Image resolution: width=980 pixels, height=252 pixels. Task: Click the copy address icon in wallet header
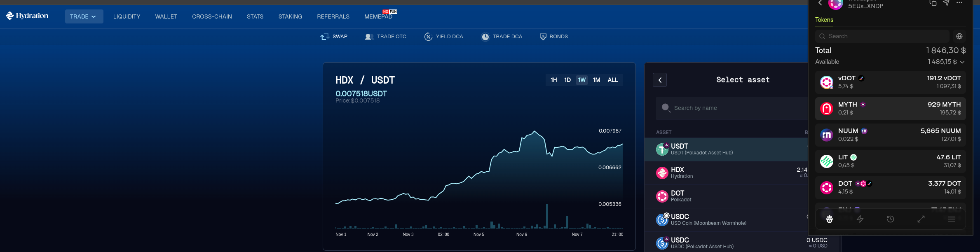point(933,3)
